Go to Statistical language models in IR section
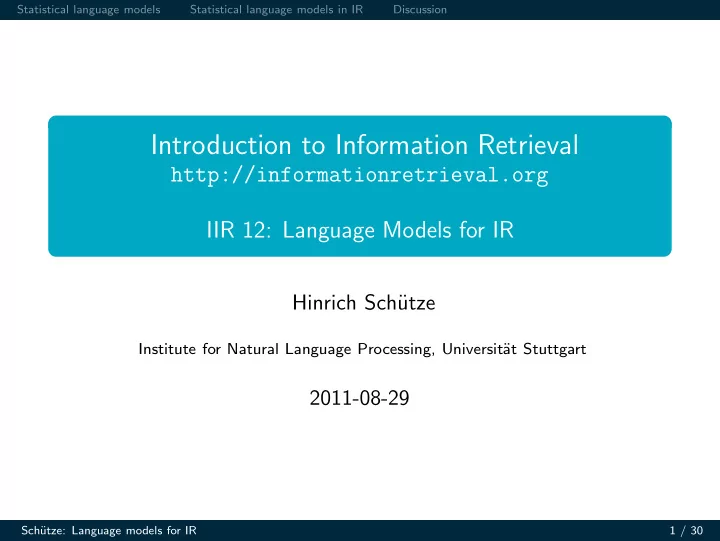 276,10
